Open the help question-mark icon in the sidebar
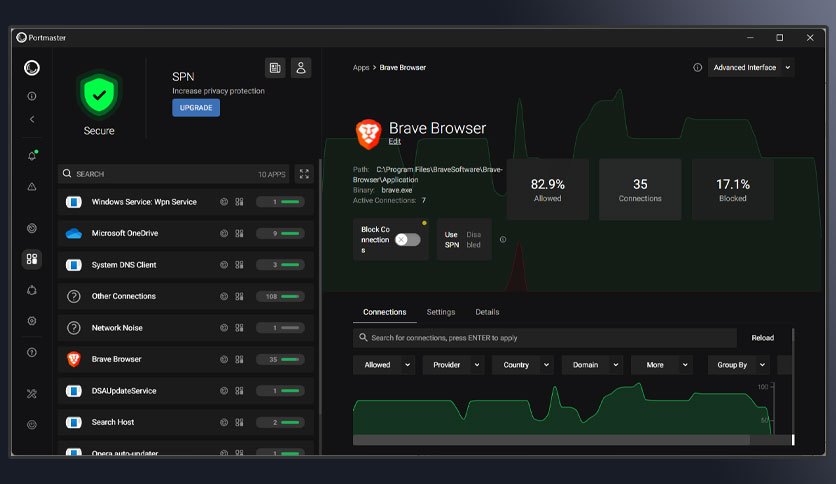 click(32, 352)
